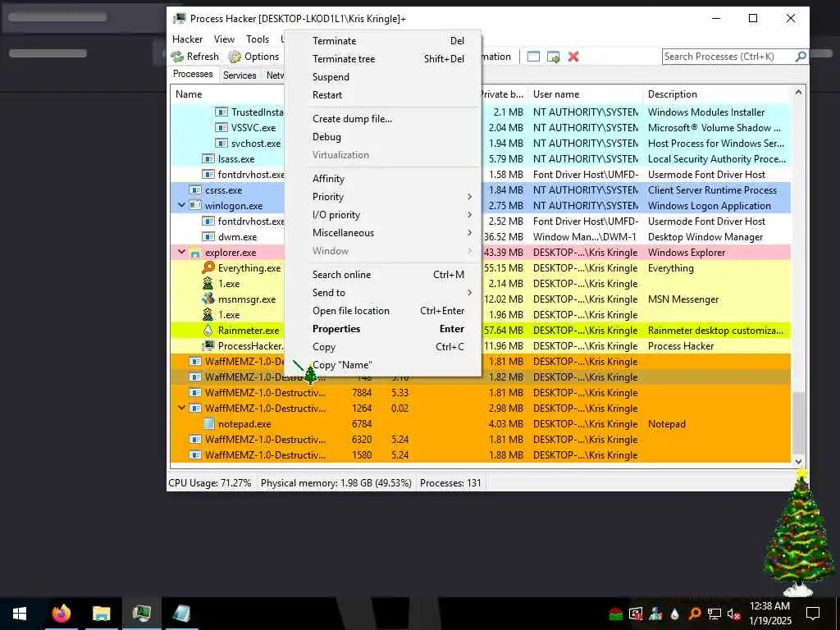The width and height of the screenshot is (840, 630).
Task: Open the Tools menu
Action: coord(258,39)
